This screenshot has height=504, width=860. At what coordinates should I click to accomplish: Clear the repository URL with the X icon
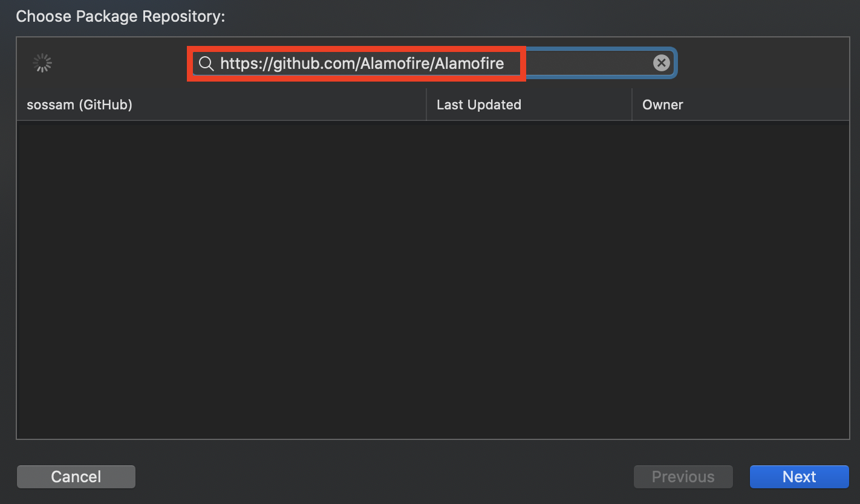[x=662, y=63]
